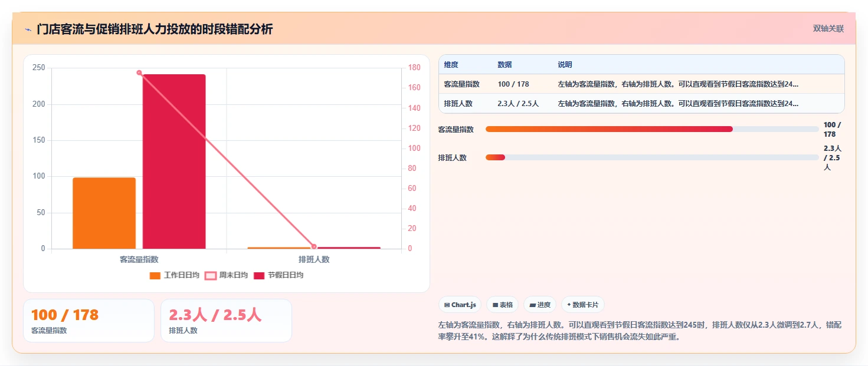The width and height of the screenshot is (868, 366).
Task: Click the orange 工作日日均 legend swatch
Action: (x=155, y=276)
